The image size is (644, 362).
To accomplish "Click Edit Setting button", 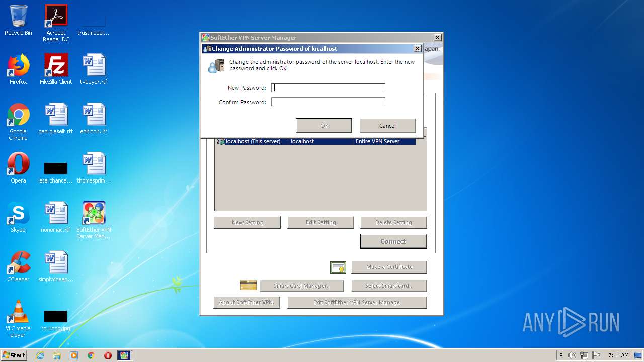I will [x=320, y=222].
